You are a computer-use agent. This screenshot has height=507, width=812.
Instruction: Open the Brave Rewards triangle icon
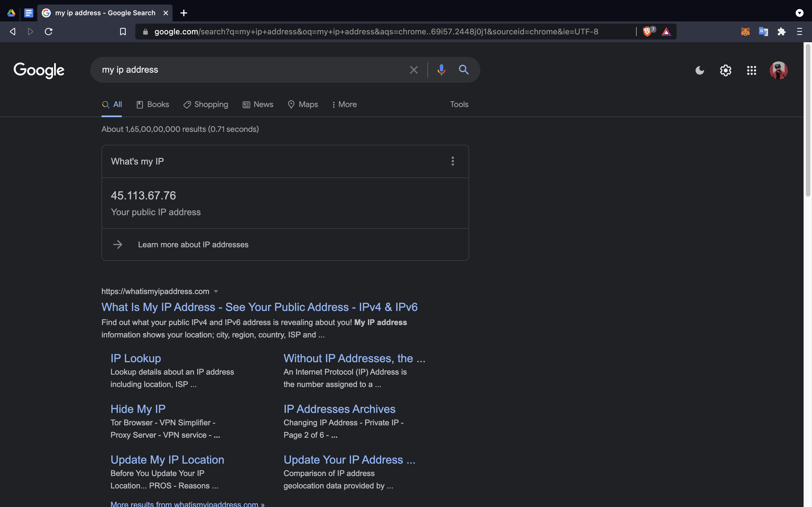[667, 32]
